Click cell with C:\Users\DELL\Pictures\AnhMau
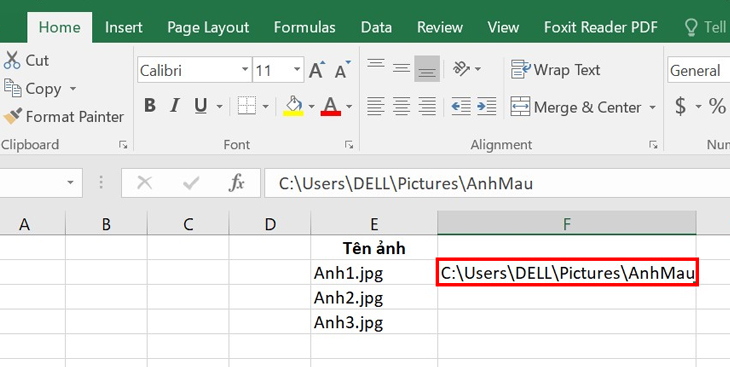Image resolution: width=730 pixels, height=367 pixels. click(x=567, y=272)
